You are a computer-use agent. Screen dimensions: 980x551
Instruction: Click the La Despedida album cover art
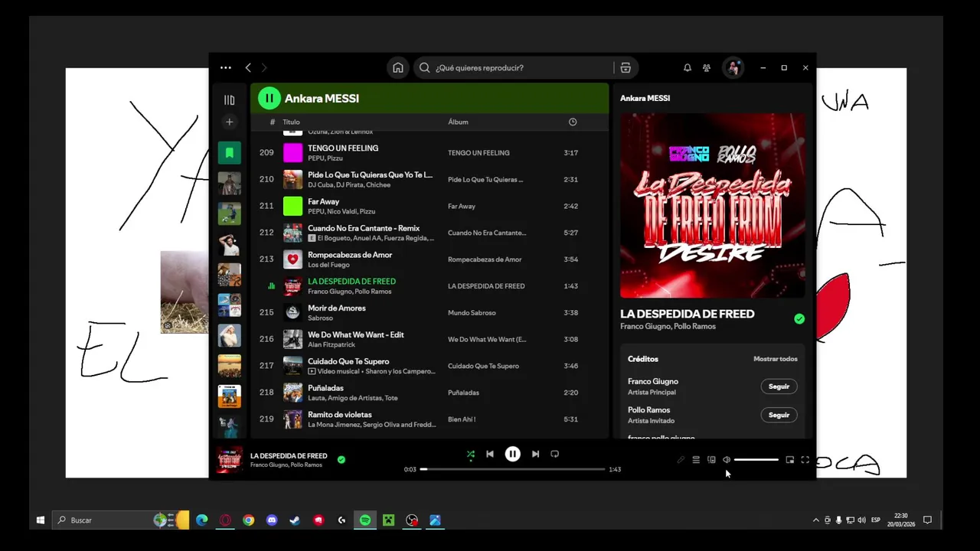712,206
